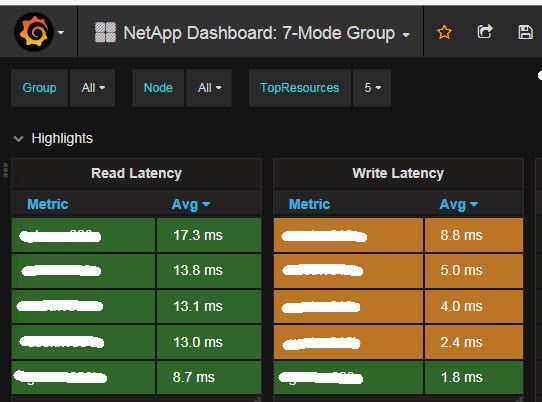This screenshot has width=542, height=402.
Task: Sort Write Latency by Avg column
Action: (458, 204)
